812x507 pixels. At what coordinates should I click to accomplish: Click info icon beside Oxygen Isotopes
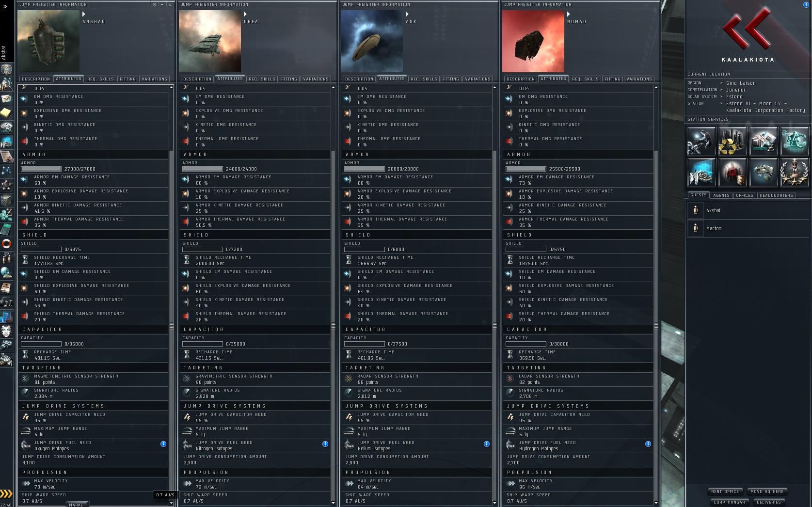pos(163,444)
